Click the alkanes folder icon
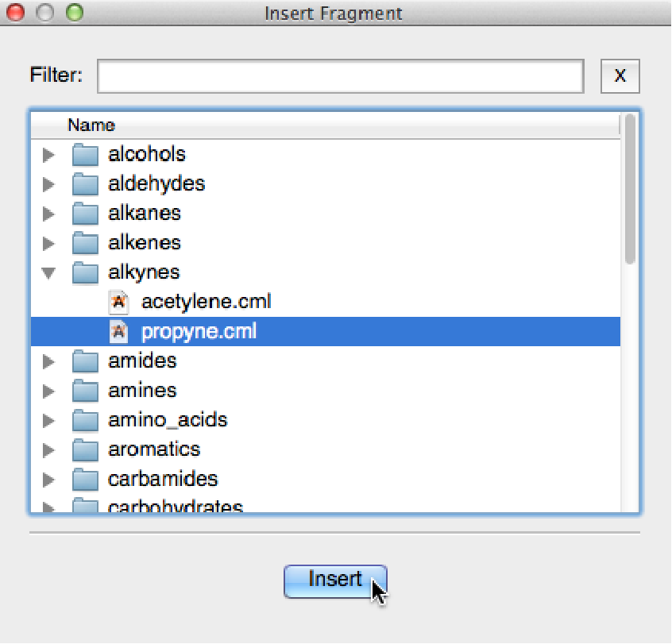This screenshot has height=644, width=672. coord(84,213)
